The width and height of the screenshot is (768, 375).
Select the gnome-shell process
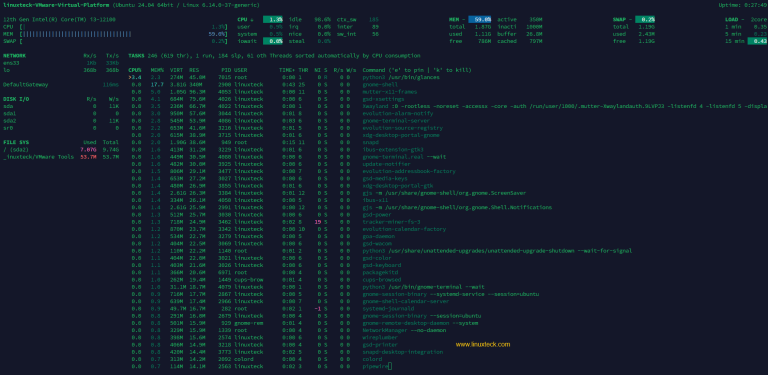[381, 85]
